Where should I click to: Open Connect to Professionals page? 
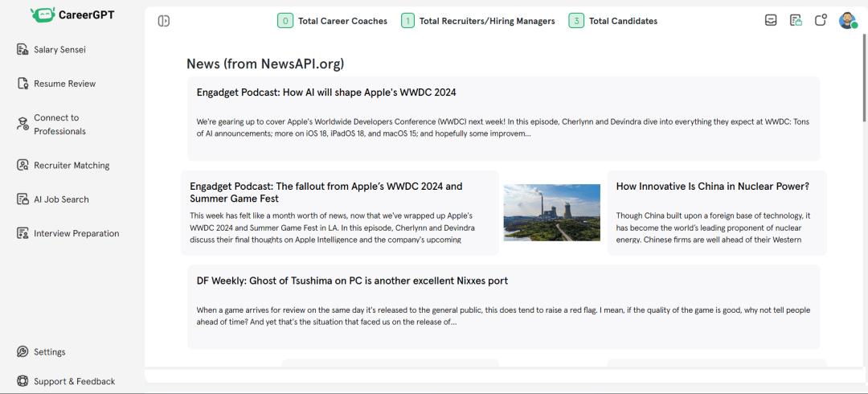pos(59,124)
